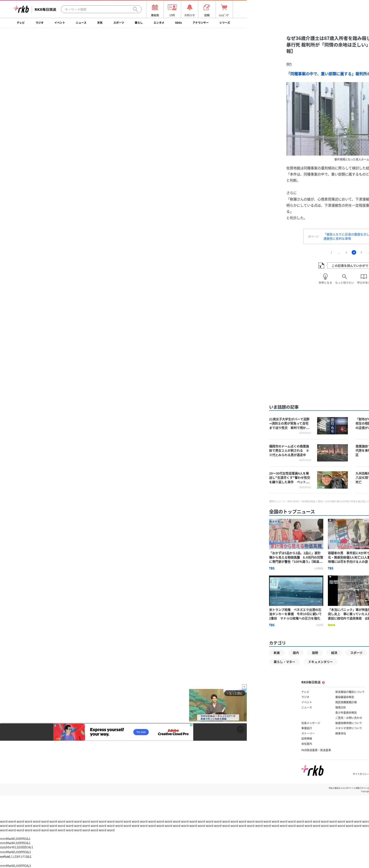Close the floating video ad
The height and width of the screenshot is (868, 369).
(x=244, y=686)
